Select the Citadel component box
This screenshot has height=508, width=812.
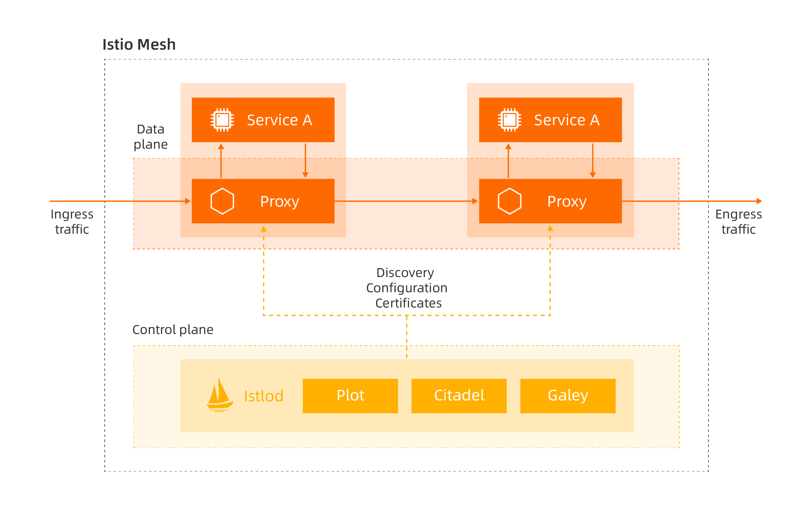[x=459, y=396]
